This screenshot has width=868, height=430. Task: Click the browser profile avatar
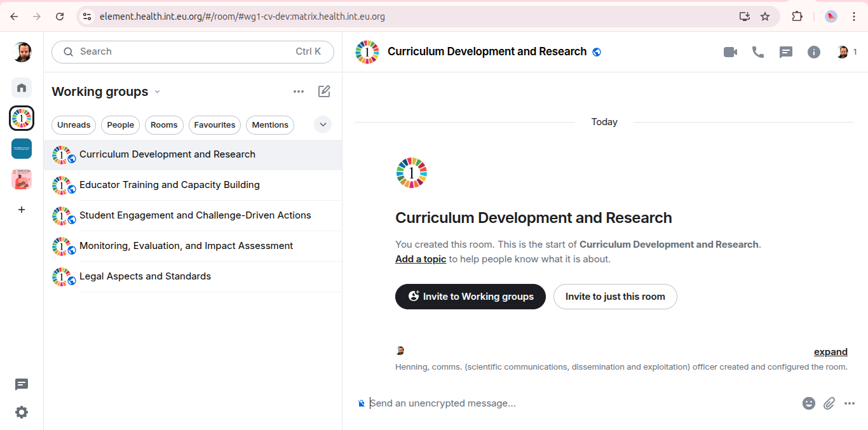[x=831, y=17]
